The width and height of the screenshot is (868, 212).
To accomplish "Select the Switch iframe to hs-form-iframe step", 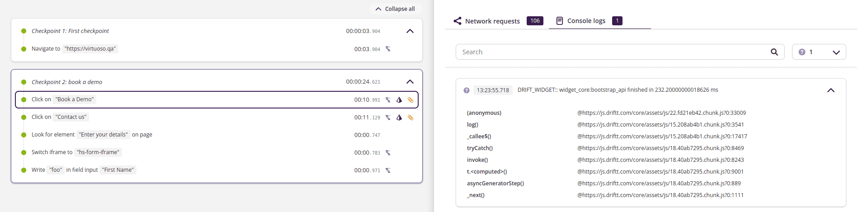I will 217,152.
